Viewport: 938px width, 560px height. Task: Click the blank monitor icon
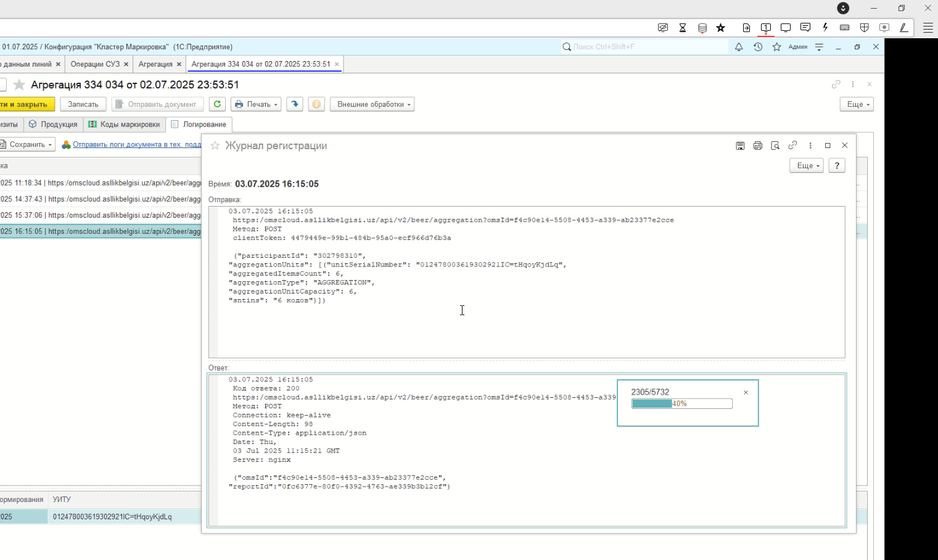pyautogui.click(x=786, y=28)
